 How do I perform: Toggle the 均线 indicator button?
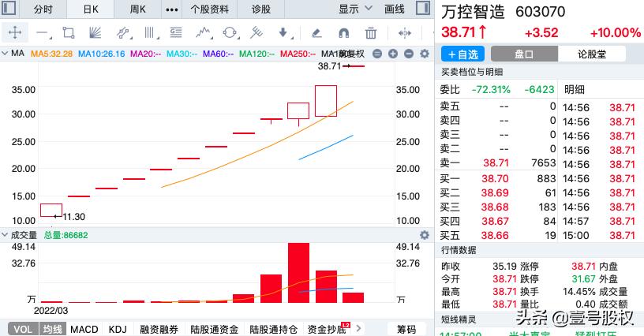click(52, 329)
